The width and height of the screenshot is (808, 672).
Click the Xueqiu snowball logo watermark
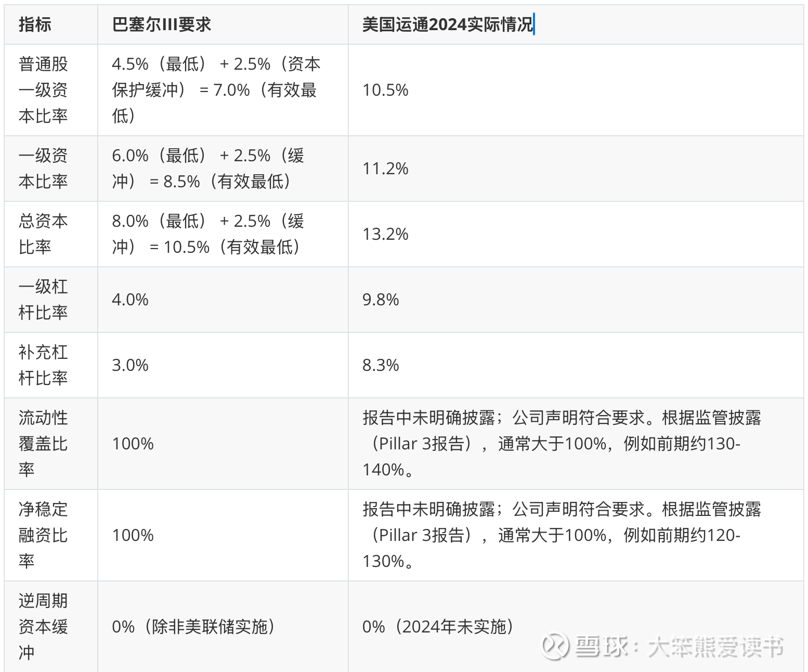(x=555, y=645)
